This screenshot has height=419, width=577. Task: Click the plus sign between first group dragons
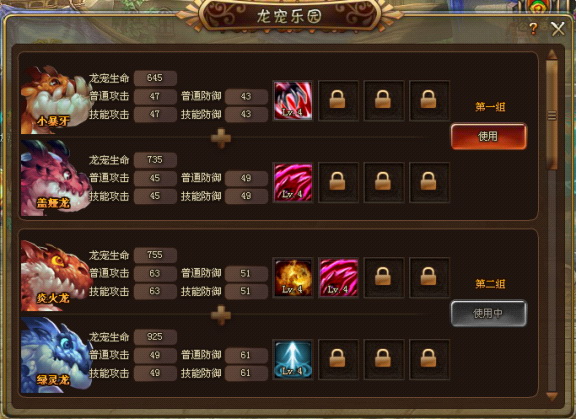pyautogui.click(x=221, y=138)
